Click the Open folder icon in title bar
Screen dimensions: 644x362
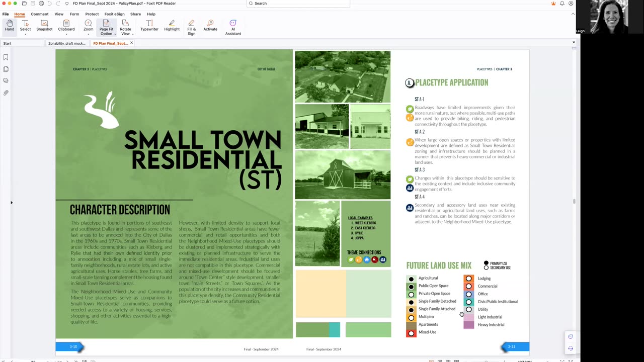(x=24, y=4)
